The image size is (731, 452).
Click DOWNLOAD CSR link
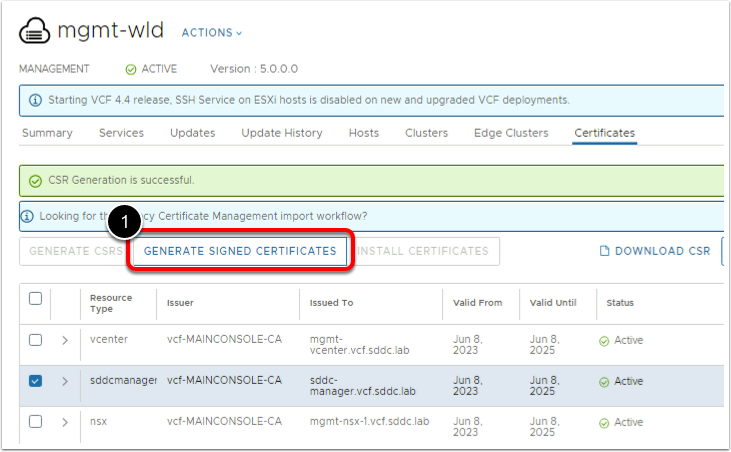pos(655,251)
